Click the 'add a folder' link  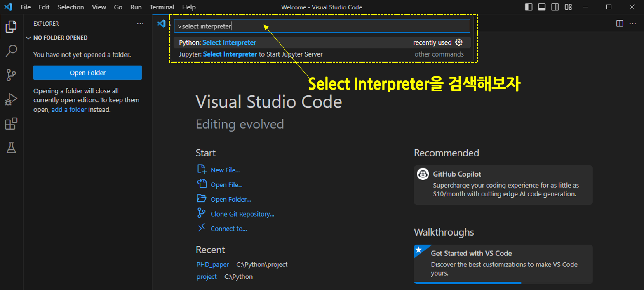click(x=69, y=110)
